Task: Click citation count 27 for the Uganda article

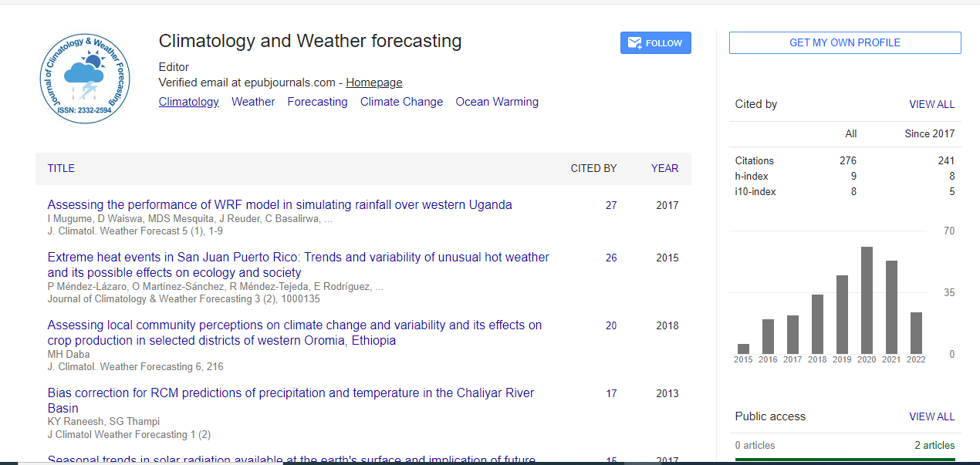Action: click(611, 206)
